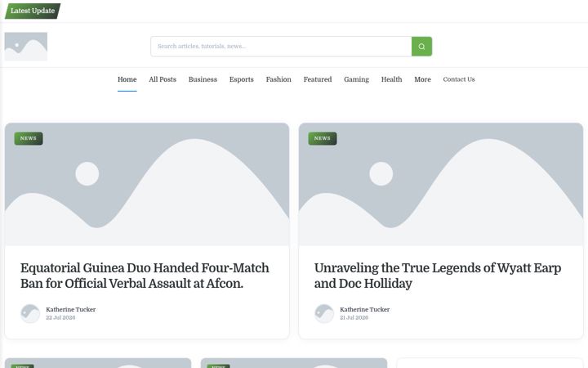Open the Contact Us link
This screenshot has width=588, height=368.
click(x=459, y=79)
